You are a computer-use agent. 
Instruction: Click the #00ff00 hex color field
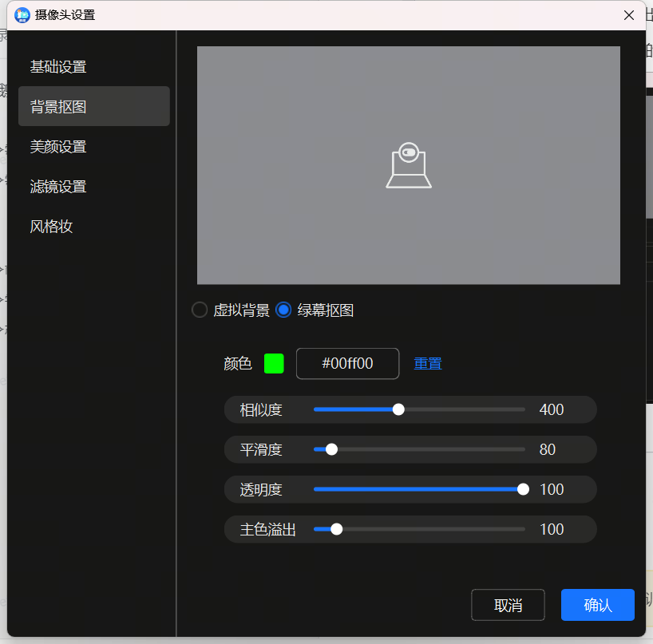[x=347, y=363]
